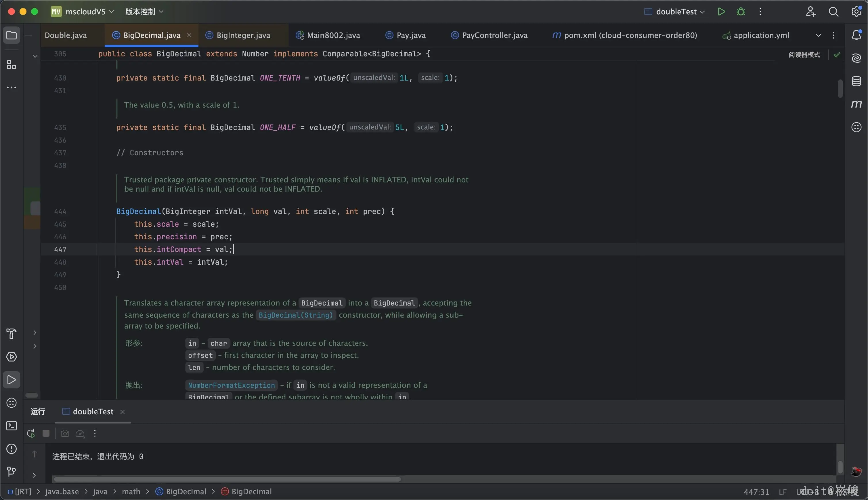Show hidden editor tabs chevron
This screenshot has width=868, height=500.
click(x=818, y=35)
